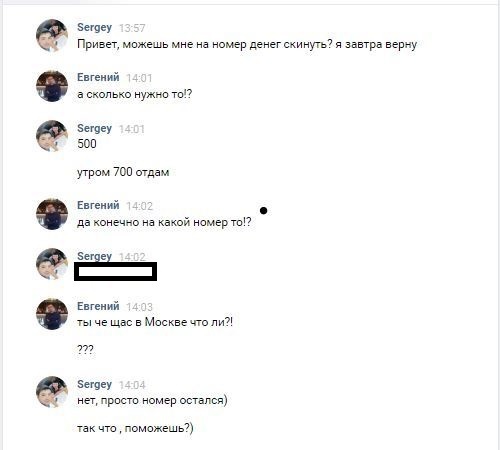Select the message 'так что , поможешь?)'
Viewport: 500px width, 450px height.
pos(135,428)
